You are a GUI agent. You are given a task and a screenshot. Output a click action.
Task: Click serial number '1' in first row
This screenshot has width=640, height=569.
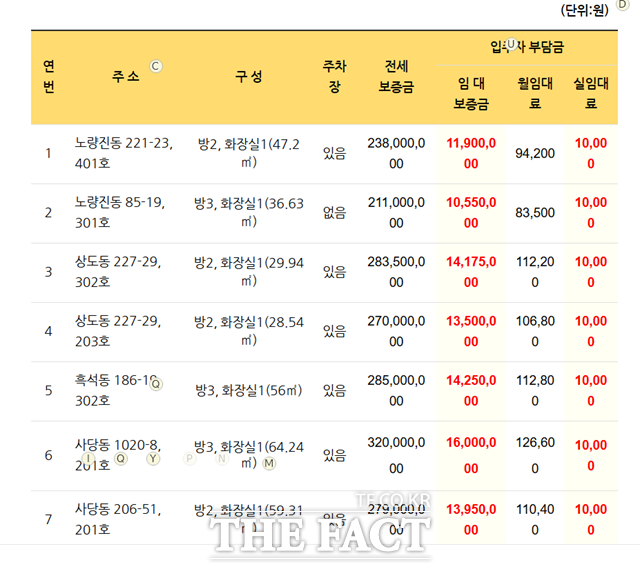click(x=49, y=153)
